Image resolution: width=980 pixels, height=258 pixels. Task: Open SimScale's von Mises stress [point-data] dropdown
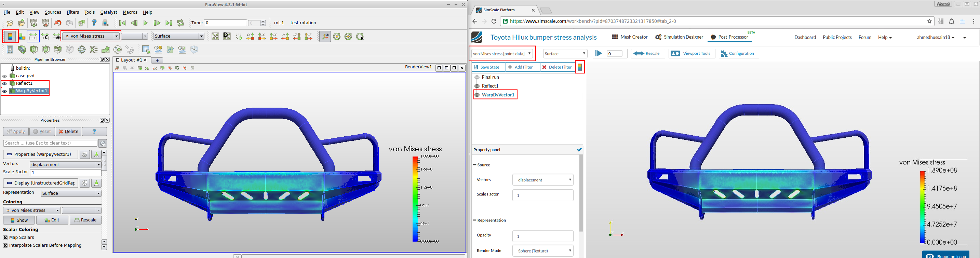pyautogui.click(x=502, y=54)
